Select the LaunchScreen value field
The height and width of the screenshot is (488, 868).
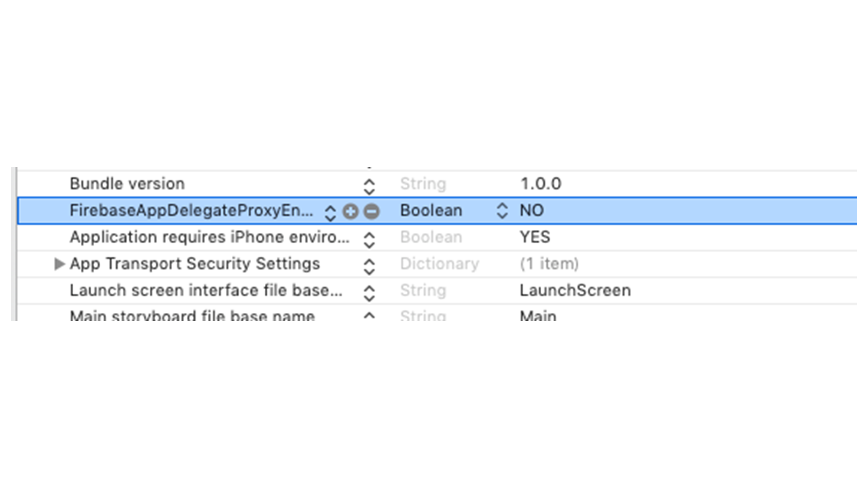pos(575,291)
